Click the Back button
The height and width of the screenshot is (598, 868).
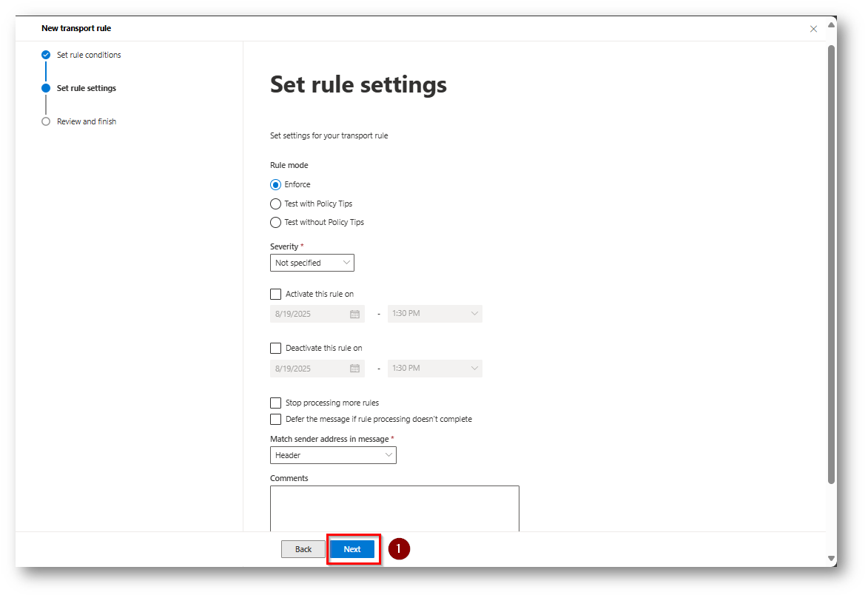303,549
